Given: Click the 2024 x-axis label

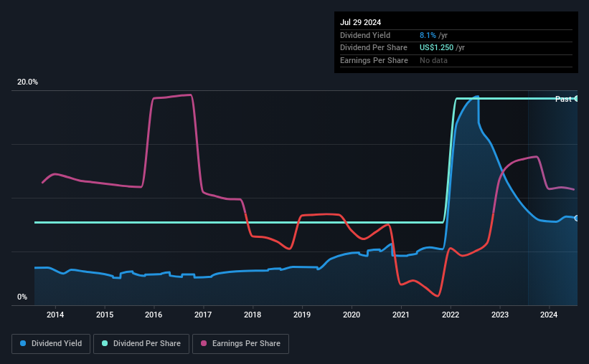Looking at the screenshot, I should pos(549,315).
